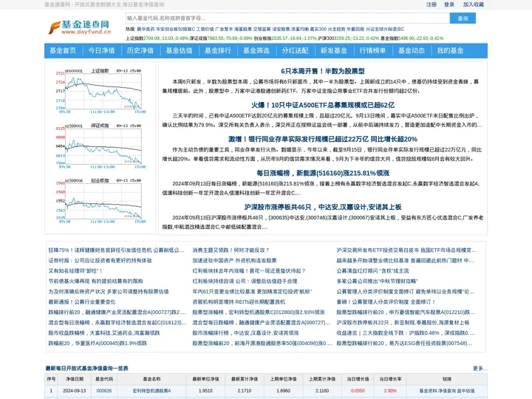Open fund code 000828 in the table

coord(104,391)
